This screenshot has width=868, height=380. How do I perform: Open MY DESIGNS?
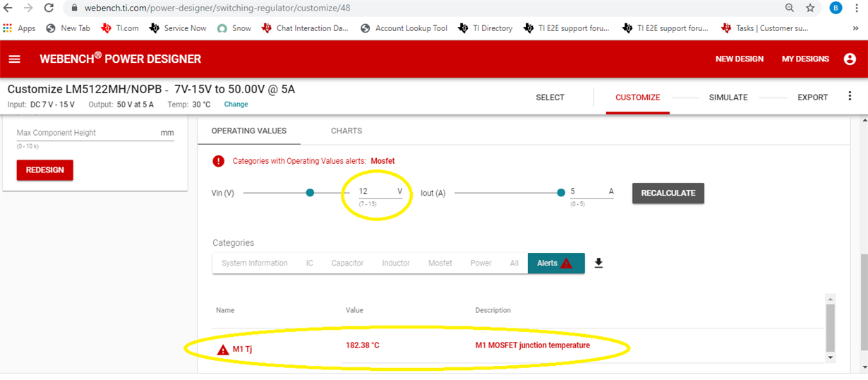click(x=805, y=59)
